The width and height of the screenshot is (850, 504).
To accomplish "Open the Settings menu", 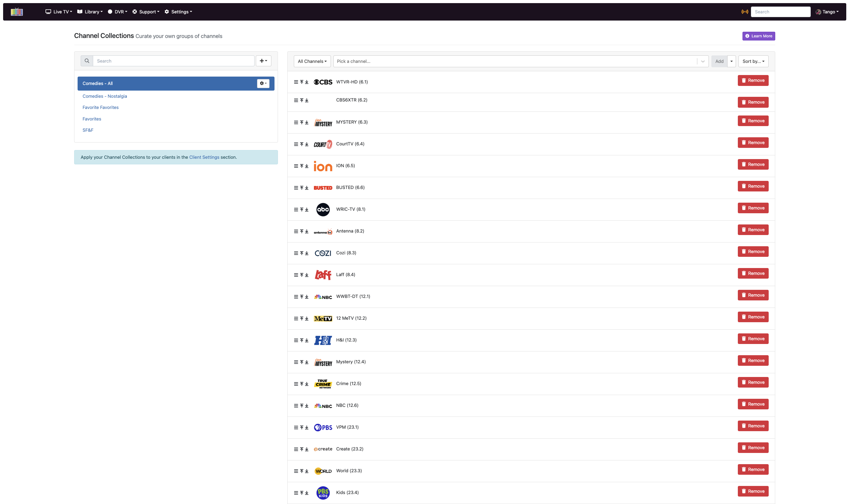I will pyautogui.click(x=179, y=12).
